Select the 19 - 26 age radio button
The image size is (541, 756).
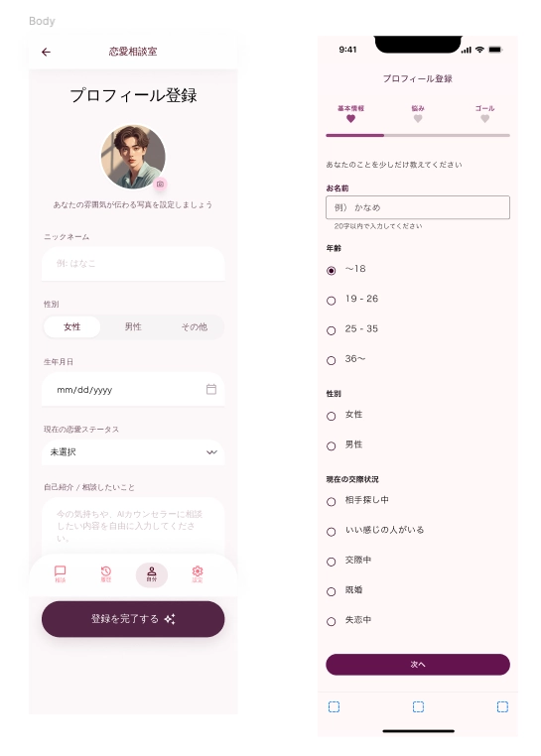(x=332, y=301)
